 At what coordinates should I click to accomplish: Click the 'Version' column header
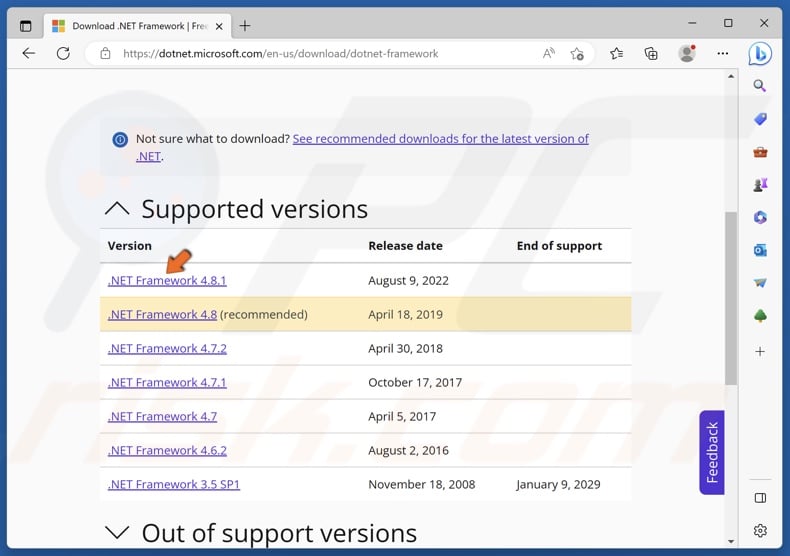[x=129, y=246]
